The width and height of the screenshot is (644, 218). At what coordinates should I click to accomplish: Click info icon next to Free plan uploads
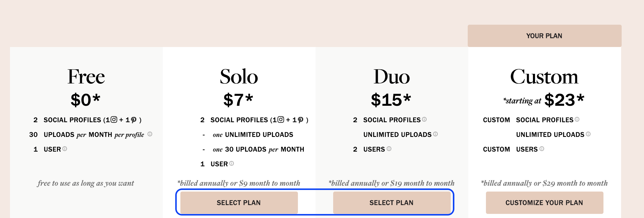150,134
